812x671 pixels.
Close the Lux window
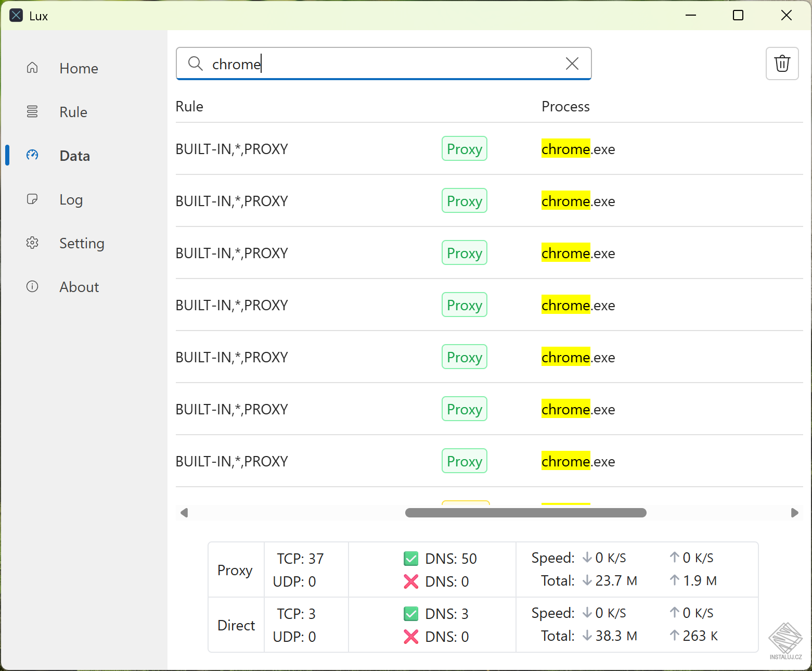[787, 15]
